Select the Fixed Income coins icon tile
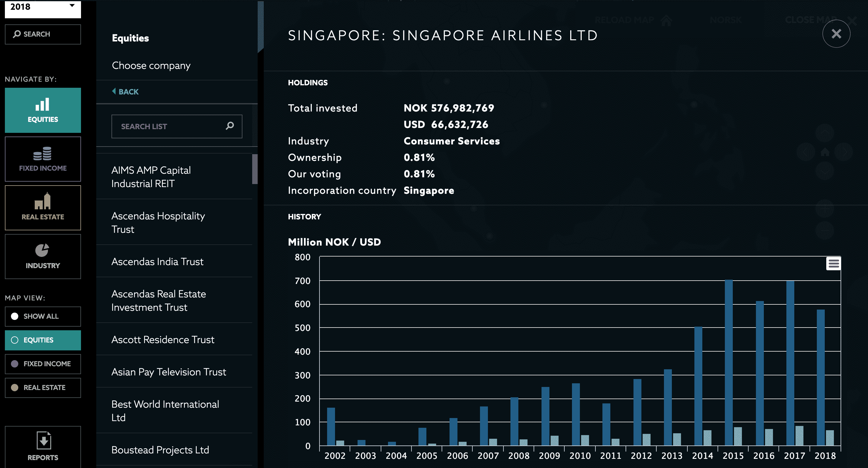Screen dimensions: 868x468 pos(43,159)
